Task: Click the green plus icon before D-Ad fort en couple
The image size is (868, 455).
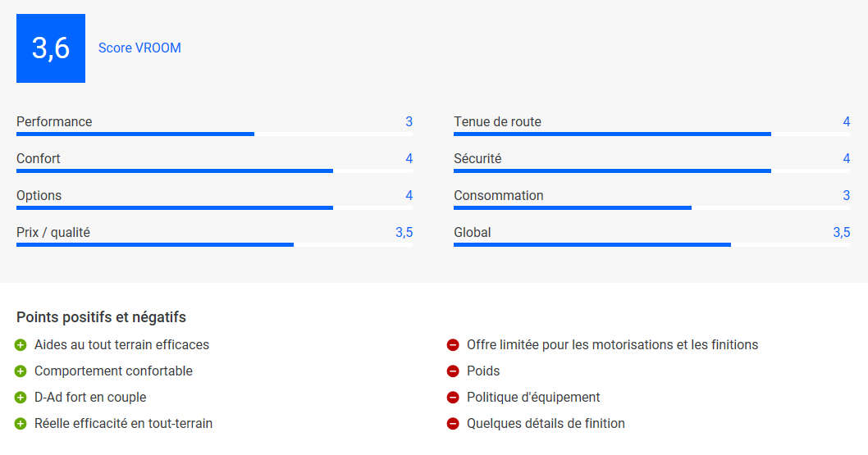Action: tap(21, 398)
